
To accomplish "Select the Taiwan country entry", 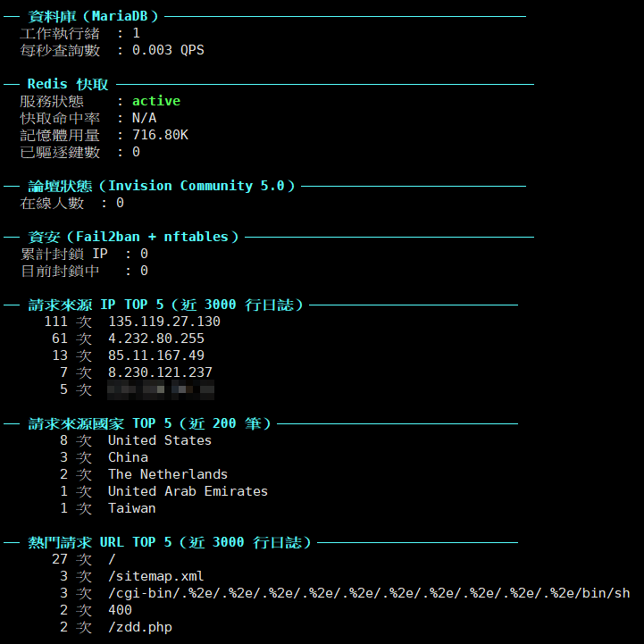I will pyautogui.click(x=132, y=508).
